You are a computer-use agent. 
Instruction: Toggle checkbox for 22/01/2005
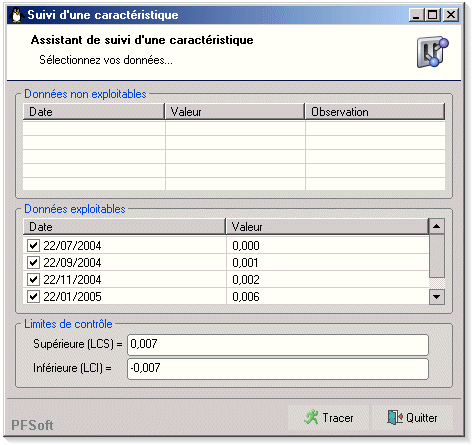[x=33, y=296]
